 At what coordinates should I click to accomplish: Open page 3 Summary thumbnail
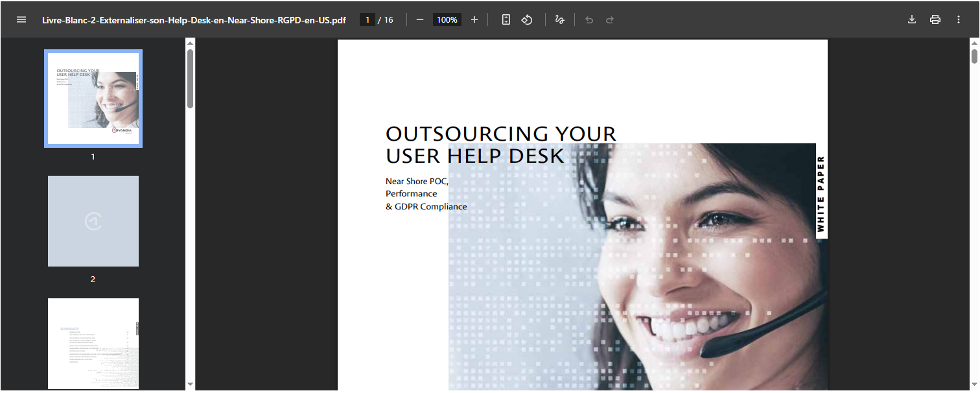[93, 344]
